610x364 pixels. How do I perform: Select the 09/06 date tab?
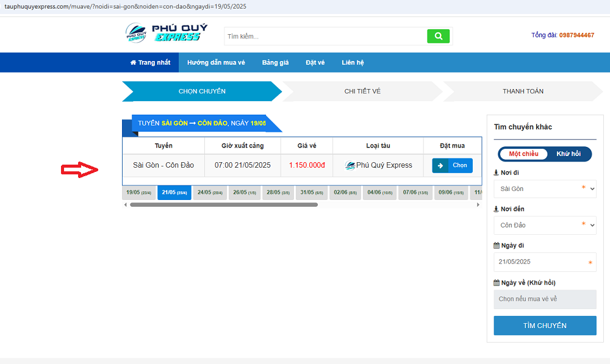[451, 193]
